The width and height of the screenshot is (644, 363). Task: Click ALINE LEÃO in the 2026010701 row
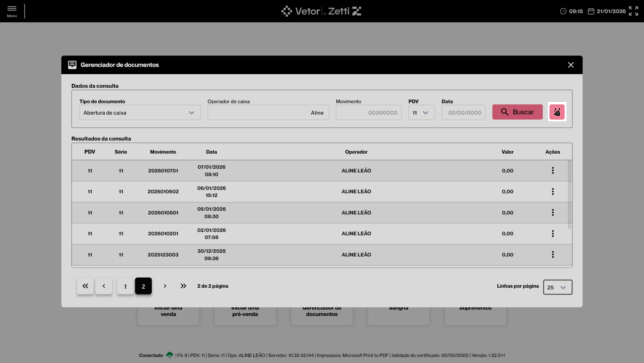coord(356,171)
